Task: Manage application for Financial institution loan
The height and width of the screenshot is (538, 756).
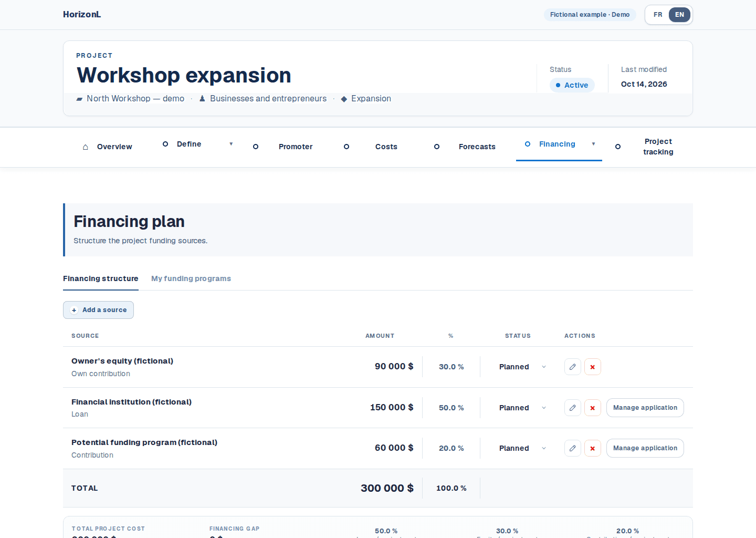Action: coord(645,408)
